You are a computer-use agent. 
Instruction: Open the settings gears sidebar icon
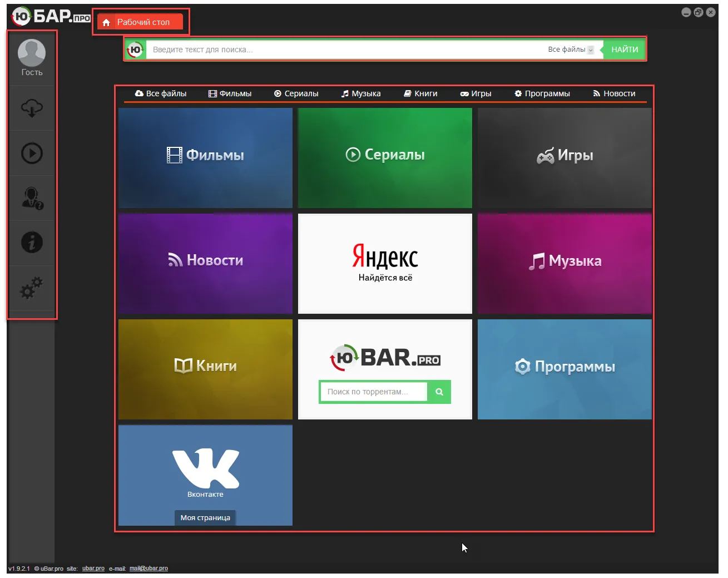click(32, 288)
